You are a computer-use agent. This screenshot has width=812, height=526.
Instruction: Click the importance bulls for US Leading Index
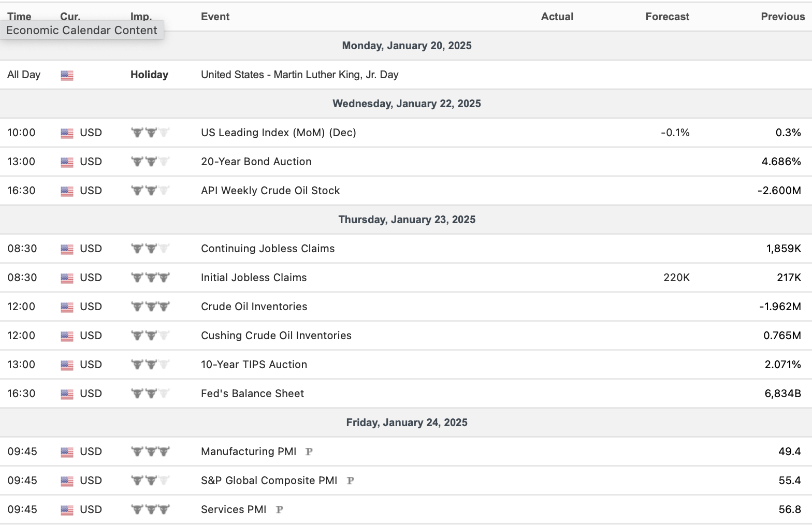click(150, 133)
